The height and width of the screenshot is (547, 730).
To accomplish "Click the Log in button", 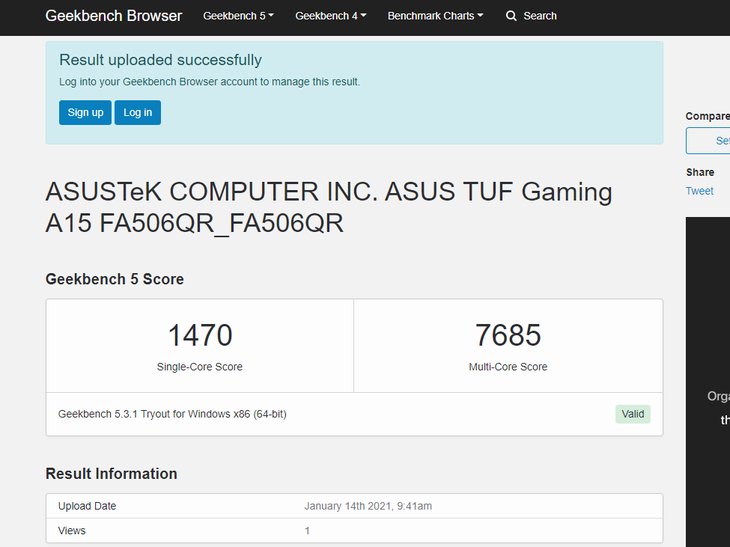I will tap(138, 113).
